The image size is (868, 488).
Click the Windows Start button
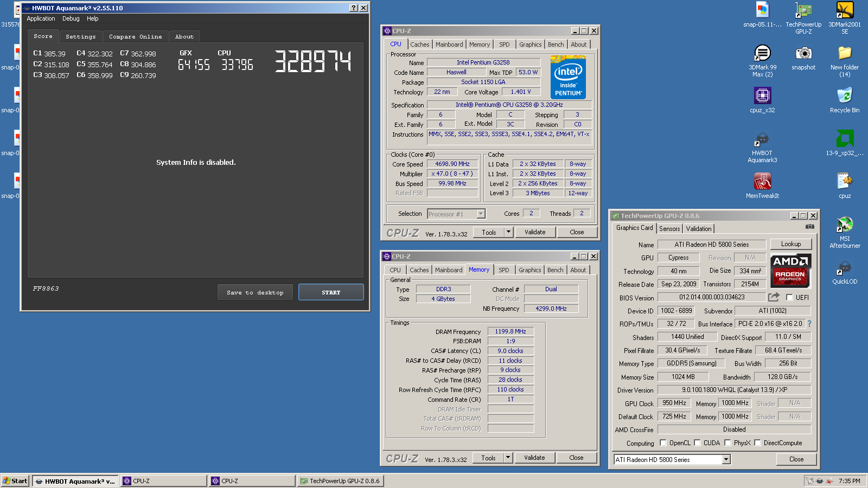click(15, 481)
